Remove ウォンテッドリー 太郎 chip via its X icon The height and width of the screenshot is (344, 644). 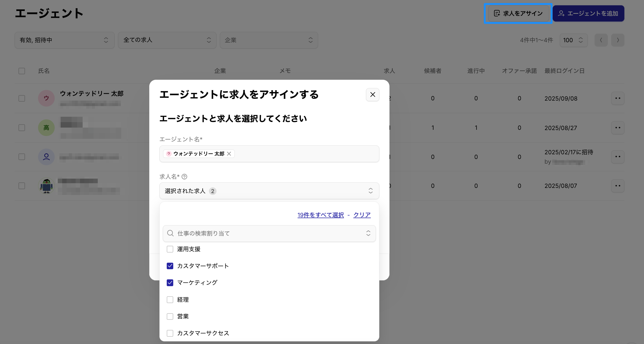pos(229,153)
